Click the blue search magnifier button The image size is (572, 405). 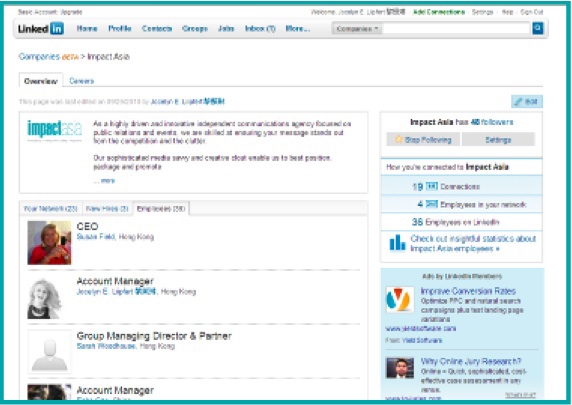coord(537,28)
